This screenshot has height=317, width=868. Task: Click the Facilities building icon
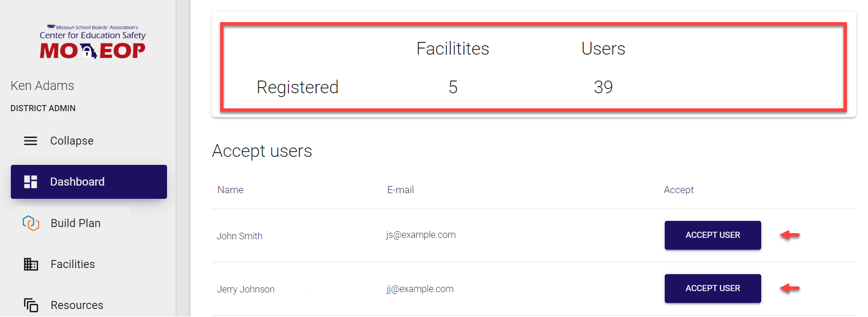[31, 264]
